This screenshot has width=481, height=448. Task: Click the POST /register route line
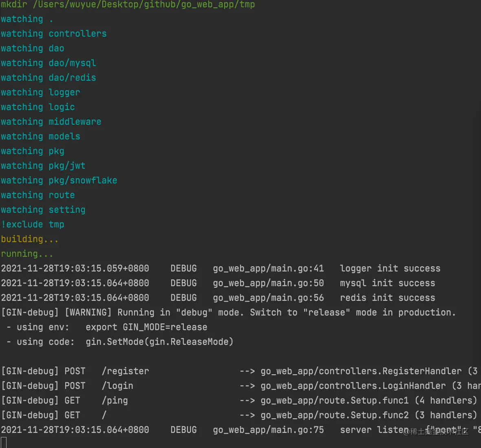coord(240,371)
